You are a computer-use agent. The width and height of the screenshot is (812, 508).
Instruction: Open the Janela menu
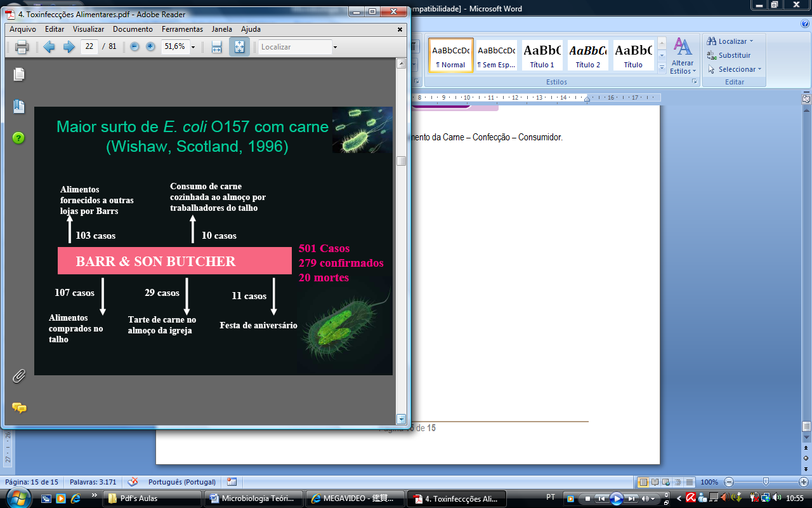[222, 29]
